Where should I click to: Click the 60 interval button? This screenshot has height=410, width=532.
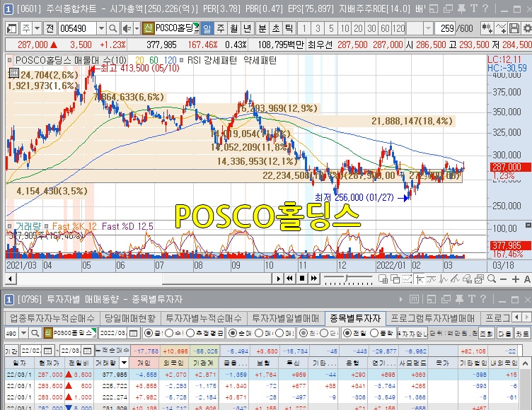(385, 28)
